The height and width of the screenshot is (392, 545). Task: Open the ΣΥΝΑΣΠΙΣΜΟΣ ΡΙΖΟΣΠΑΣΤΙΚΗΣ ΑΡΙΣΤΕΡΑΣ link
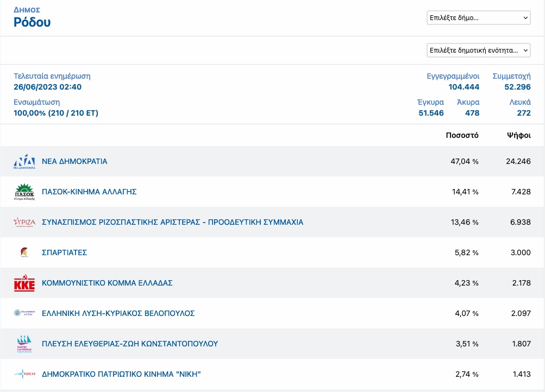(172, 222)
